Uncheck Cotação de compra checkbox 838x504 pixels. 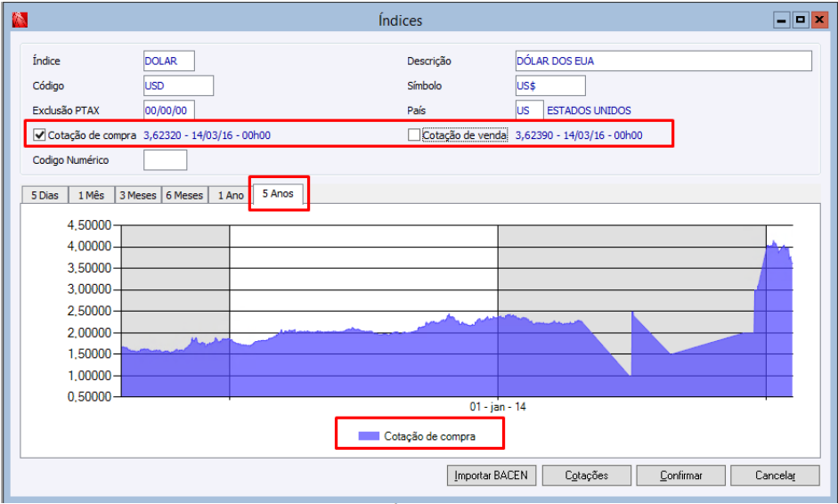(39, 135)
